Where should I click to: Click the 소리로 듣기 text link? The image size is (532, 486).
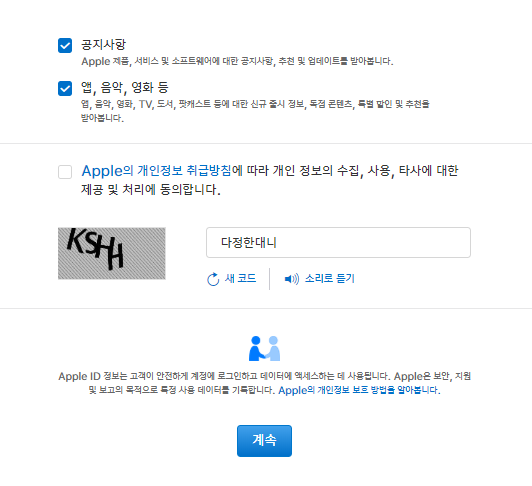click(329, 278)
